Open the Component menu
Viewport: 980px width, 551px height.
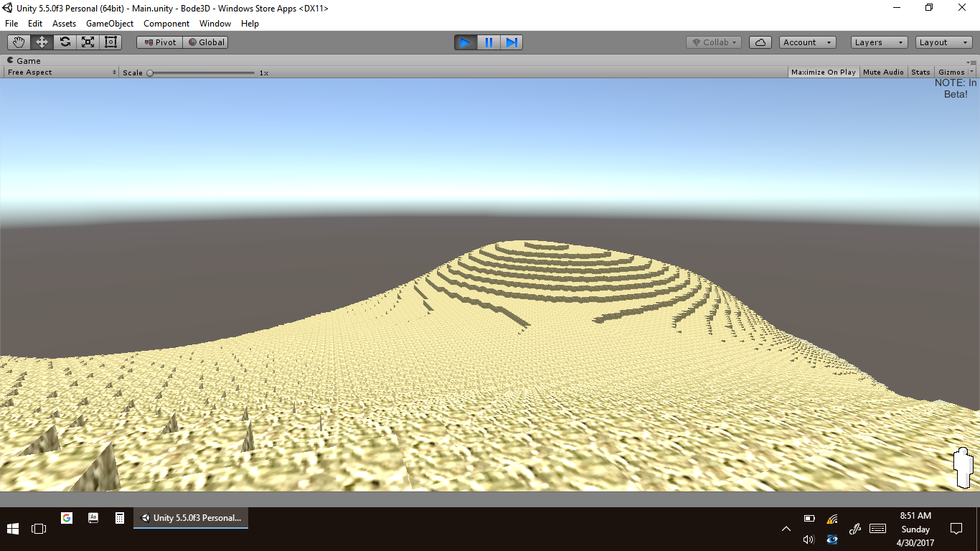click(x=166, y=24)
